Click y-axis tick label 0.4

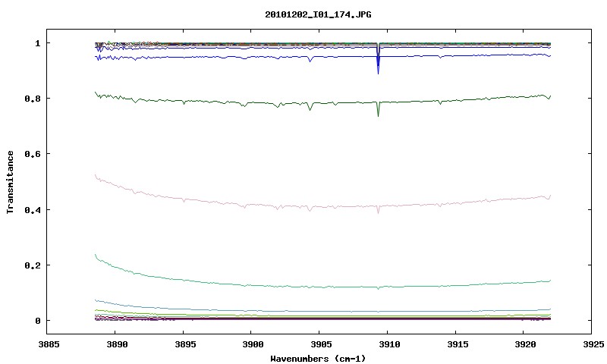tap(33, 209)
